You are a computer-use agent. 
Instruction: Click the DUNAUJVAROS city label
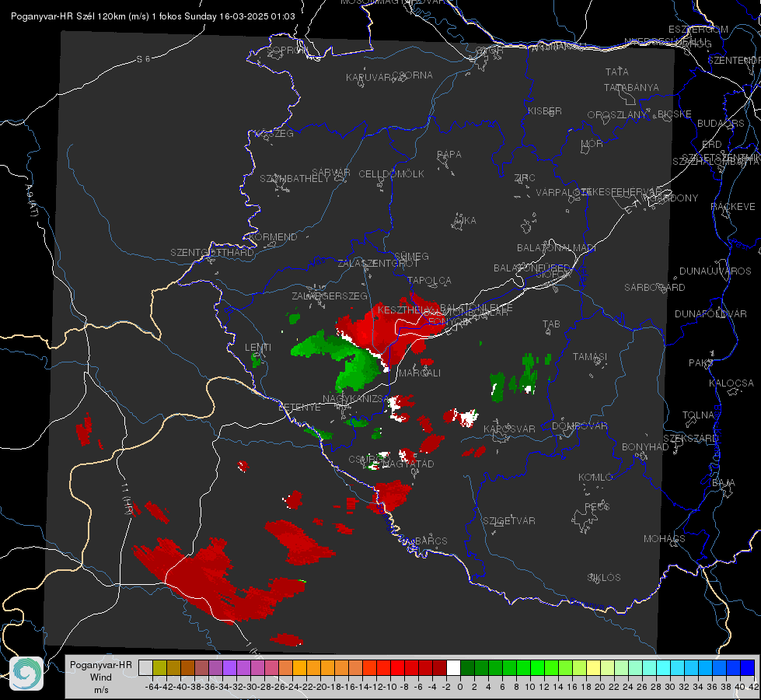[x=715, y=271]
